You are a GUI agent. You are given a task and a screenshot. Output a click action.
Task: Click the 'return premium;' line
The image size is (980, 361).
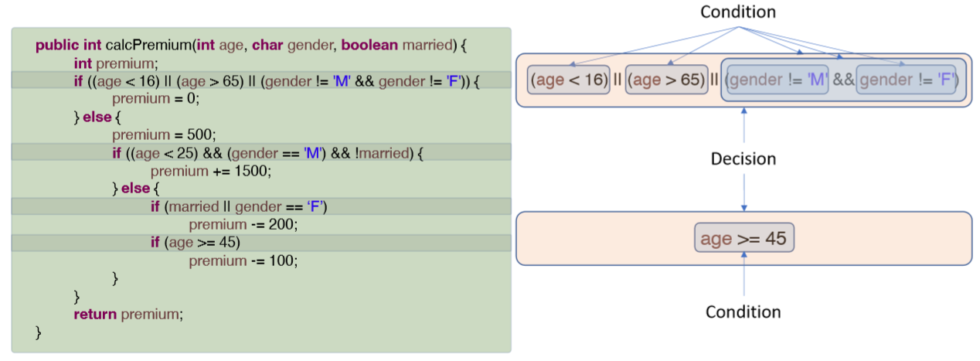(x=129, y=315)
